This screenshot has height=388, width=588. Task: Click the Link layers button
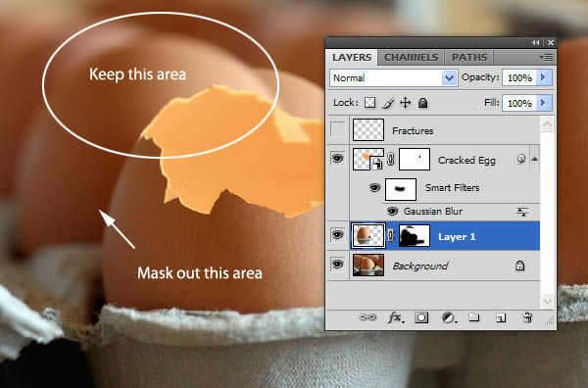click(367, 317)
